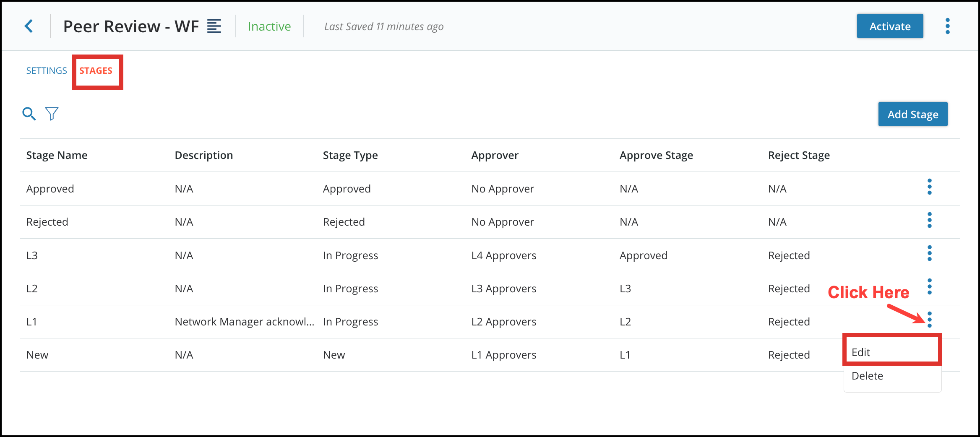
Task: Select the L2 stage name cell
Action: tap(32, 289)
